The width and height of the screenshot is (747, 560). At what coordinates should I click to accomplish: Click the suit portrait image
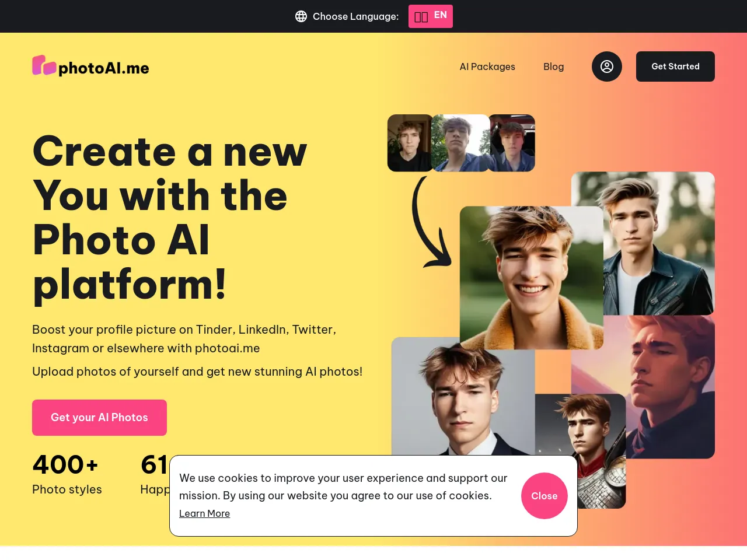click(463, 397)
